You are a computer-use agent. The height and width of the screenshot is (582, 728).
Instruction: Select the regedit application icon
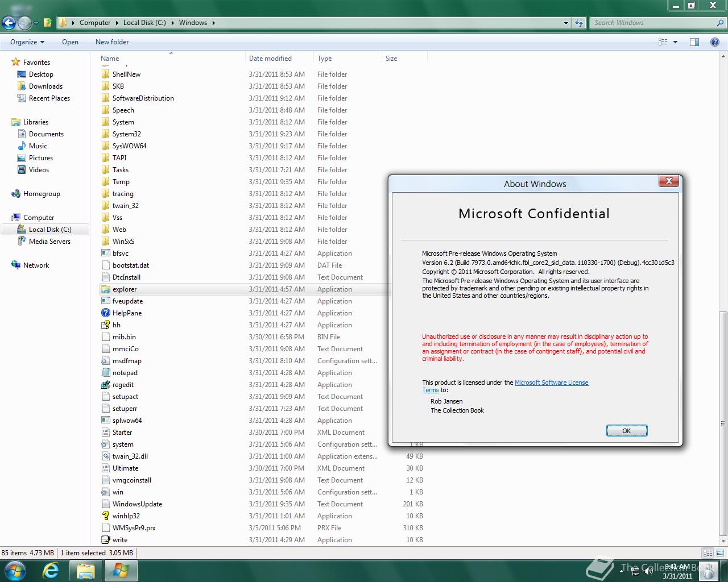[x=105, y=385]
